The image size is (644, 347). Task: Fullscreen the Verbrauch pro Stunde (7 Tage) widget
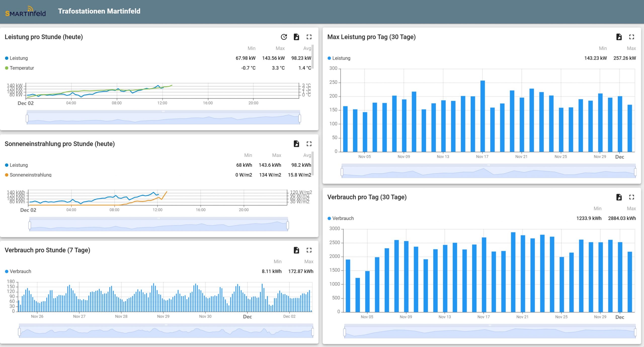click(309, 250)
